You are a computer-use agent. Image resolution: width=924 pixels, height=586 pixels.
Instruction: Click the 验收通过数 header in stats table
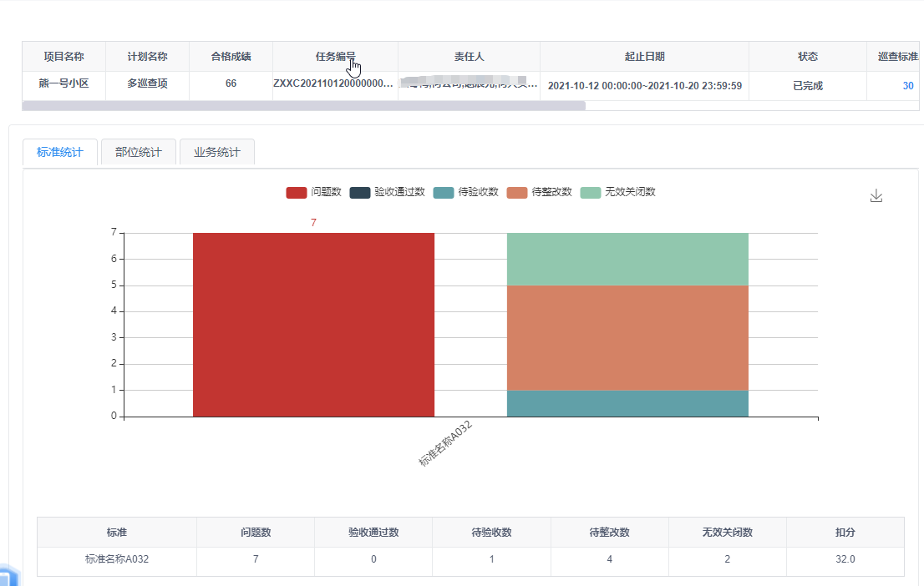pyautogui.click(x=373, y=533)
